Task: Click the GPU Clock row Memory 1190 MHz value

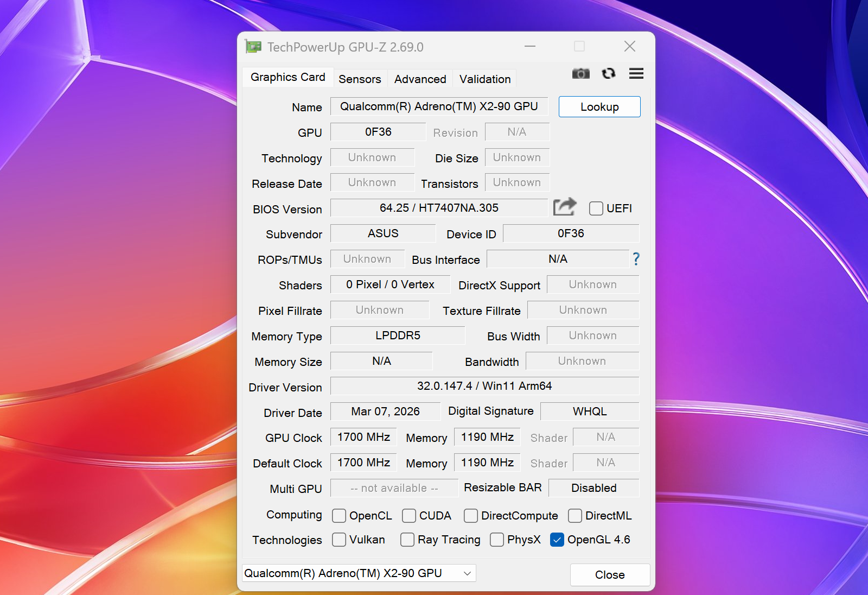Action: tap(487, 437)
